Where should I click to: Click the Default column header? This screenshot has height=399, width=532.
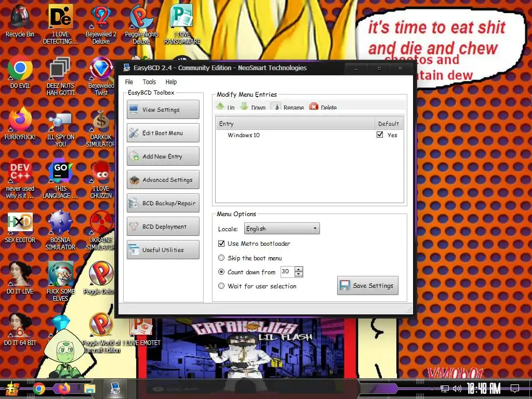(x=389, y=124)
